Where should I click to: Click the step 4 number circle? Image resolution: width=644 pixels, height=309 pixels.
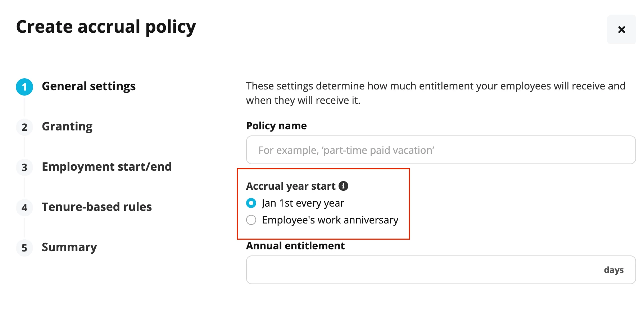click(24, 208)
